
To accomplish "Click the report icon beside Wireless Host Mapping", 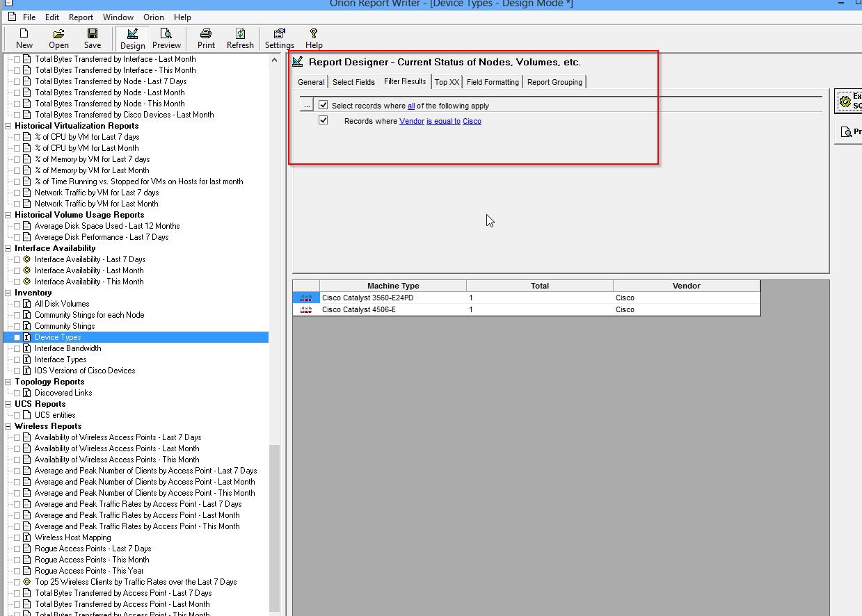I will (27, 537).
